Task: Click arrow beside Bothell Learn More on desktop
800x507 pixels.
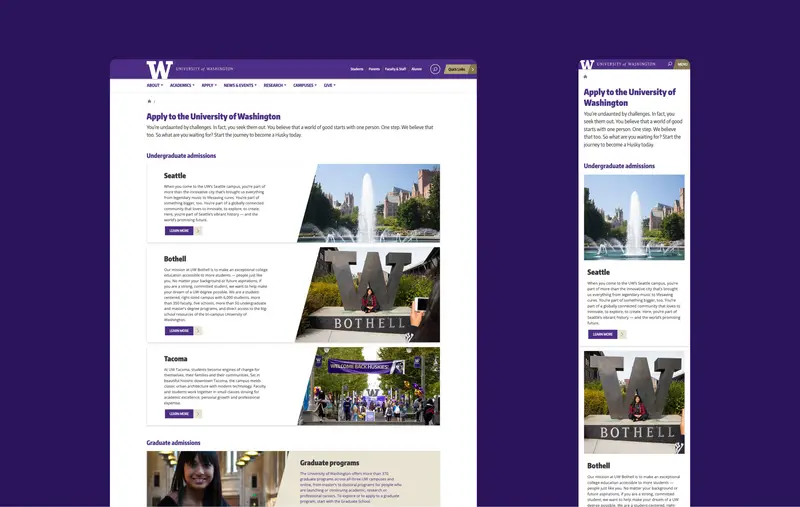Action: (x=198, y=331)
